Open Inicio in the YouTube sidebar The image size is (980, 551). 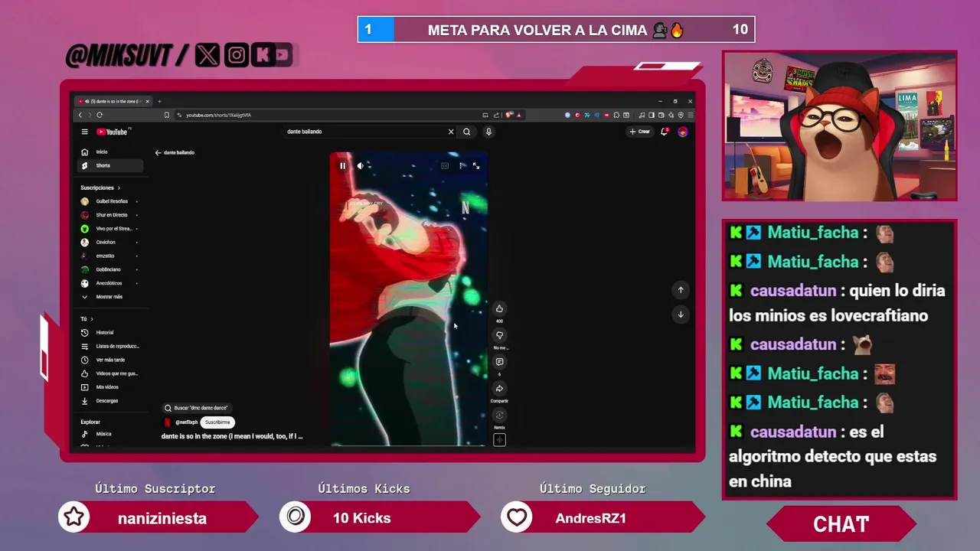click(110, 152)
